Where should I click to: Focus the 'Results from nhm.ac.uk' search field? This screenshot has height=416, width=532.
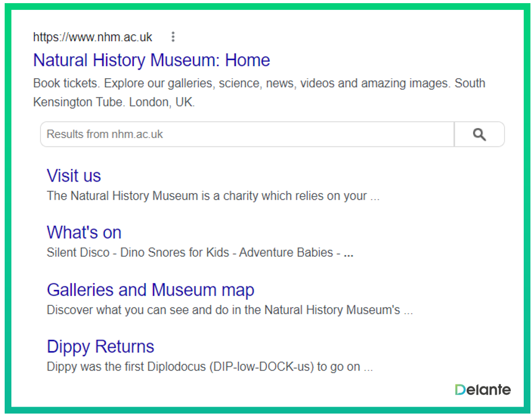pyautogui.click(x=247, y=135)
